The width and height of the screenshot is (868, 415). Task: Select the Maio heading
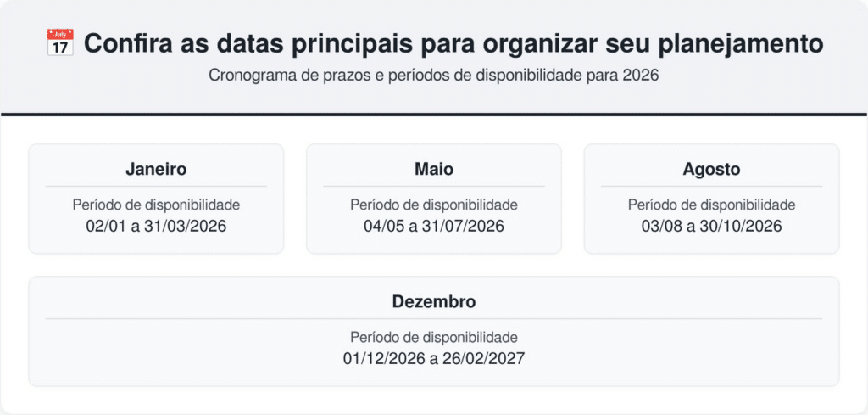[x=434, y=169]
